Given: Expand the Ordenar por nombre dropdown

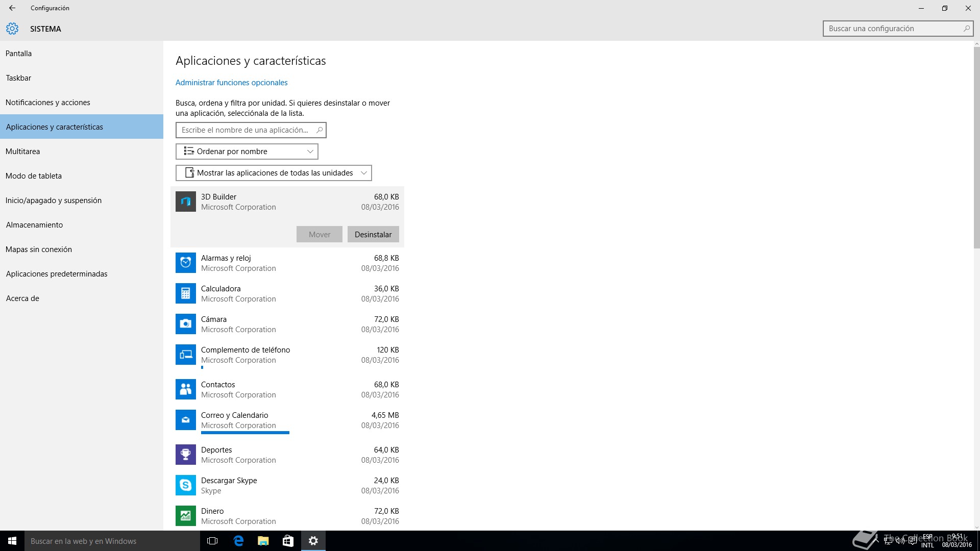Looking at the screenshot, I should pos(247,152).
